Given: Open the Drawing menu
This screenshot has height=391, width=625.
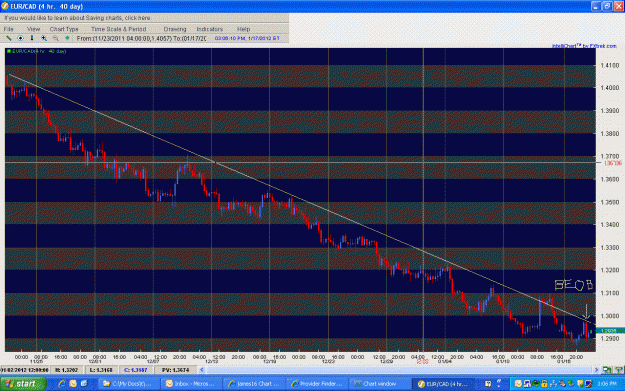Looking at the screenshot, I should tap(175, 29).
